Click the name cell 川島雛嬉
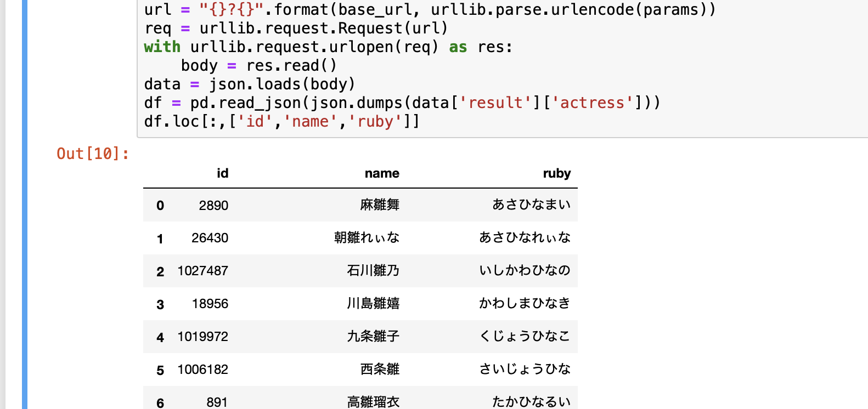 (x=373, y=304)
